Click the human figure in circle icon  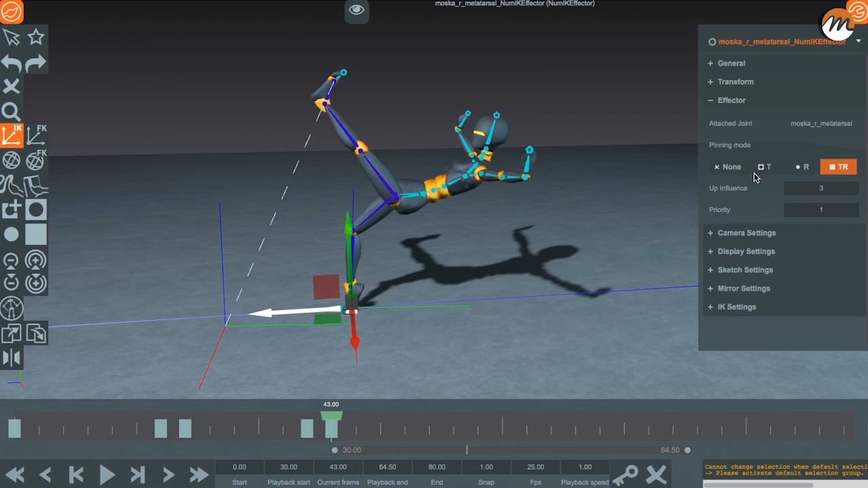(12, 309)
